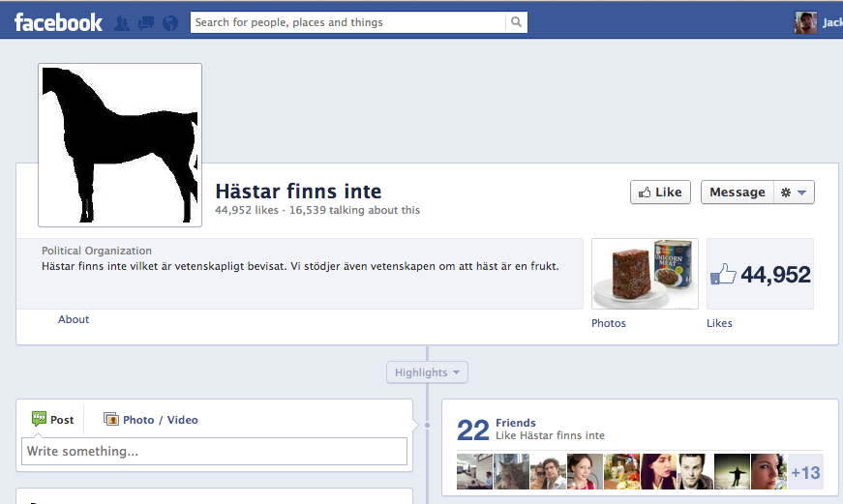Select the Post tab in the composer
The image size is (843, 504).
coord(52,419)
